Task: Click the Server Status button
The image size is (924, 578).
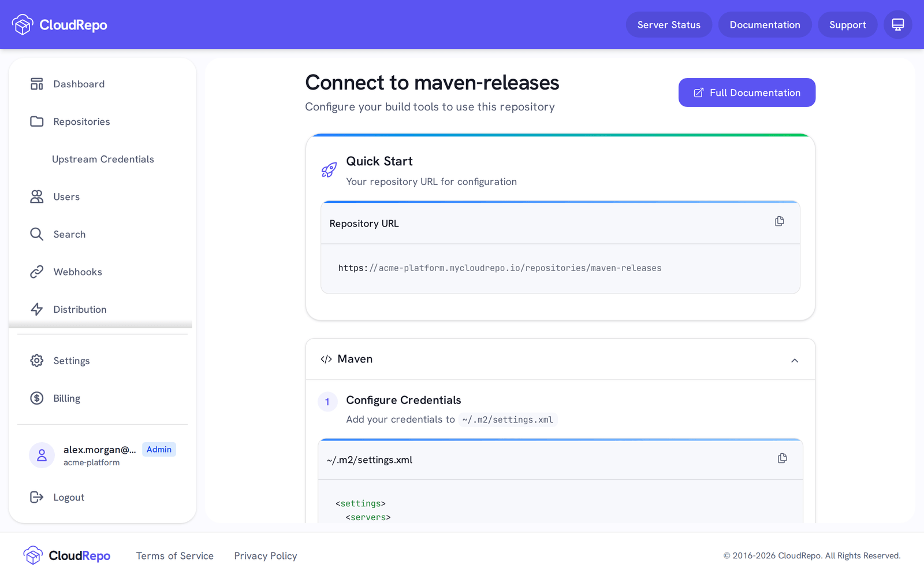Action: [x=669, y=25]
